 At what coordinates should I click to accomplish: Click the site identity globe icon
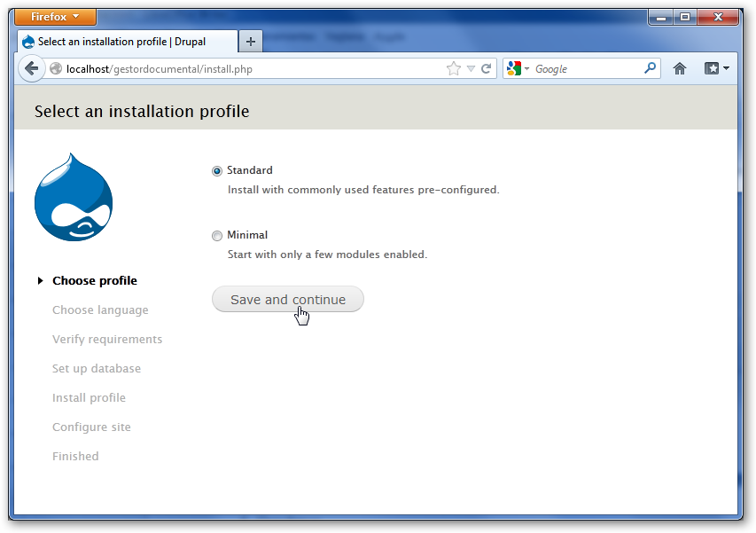(x=56, y=68)
